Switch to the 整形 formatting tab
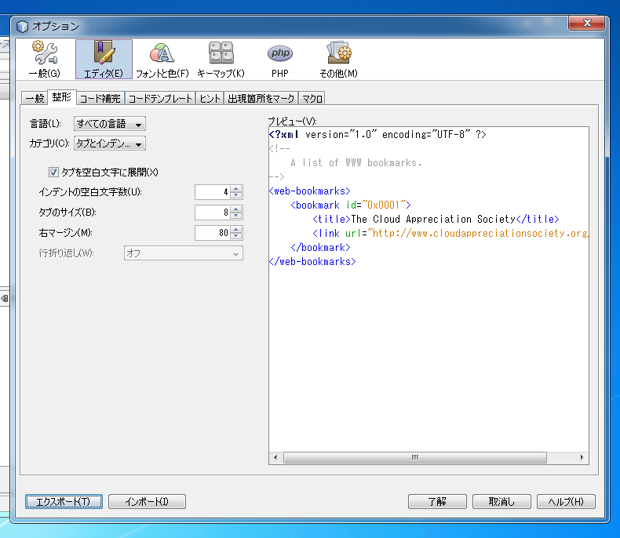This screenshot has width=620, height=538. pyautogui.click(x=62, y=97)
